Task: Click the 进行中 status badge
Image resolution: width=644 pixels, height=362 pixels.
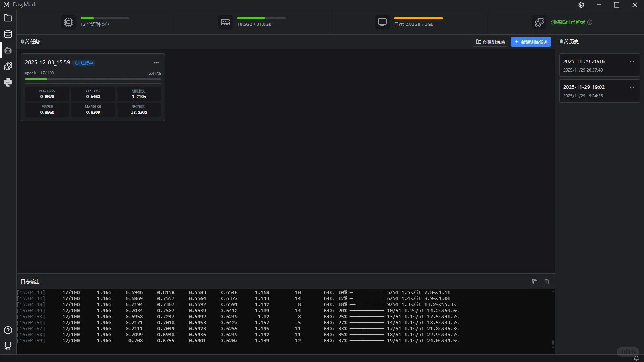Action: [x=84, y=63]
